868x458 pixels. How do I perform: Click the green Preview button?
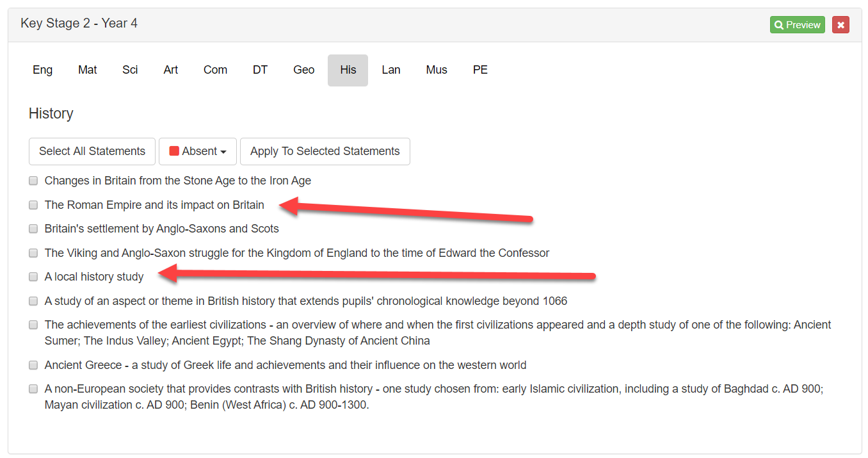797,25
